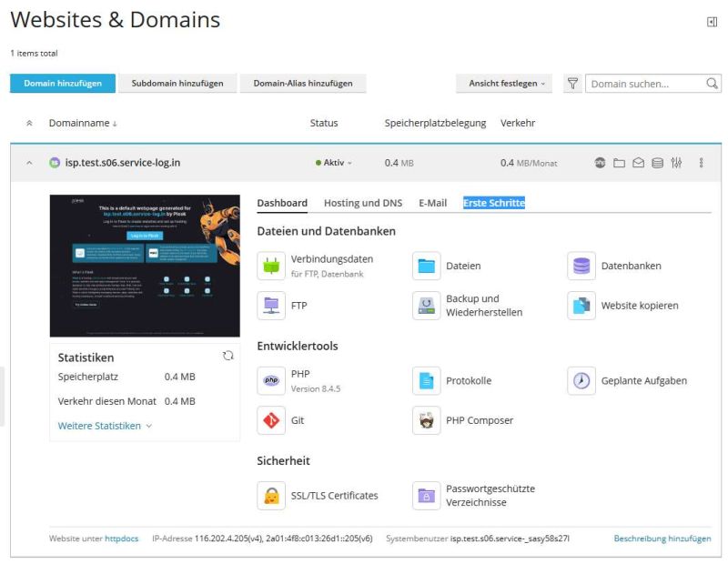Click the 'Dateien und Datenbanken' section heading
This screenshot has width=728, height=564.
327,232
